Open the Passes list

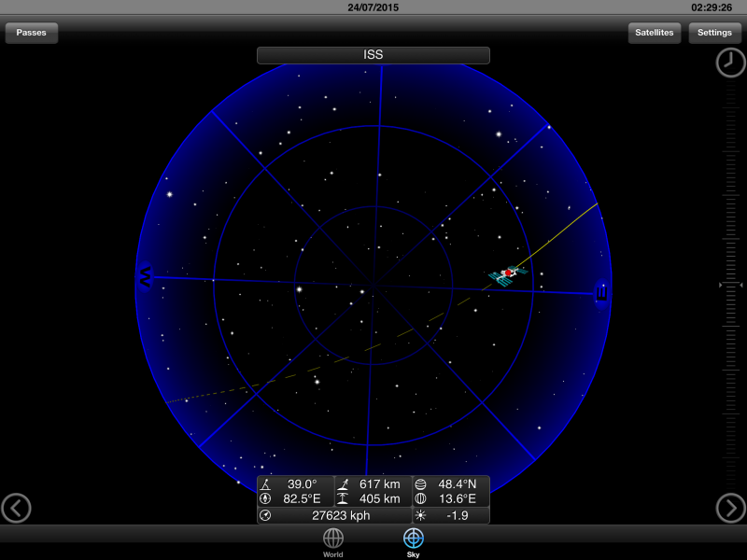pos(32,33)
